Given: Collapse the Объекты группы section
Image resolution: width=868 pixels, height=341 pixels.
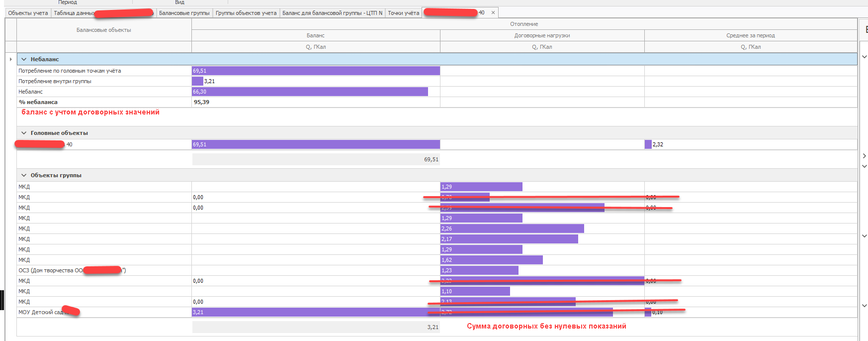Looking at the screenshot, I should (24, 175).
